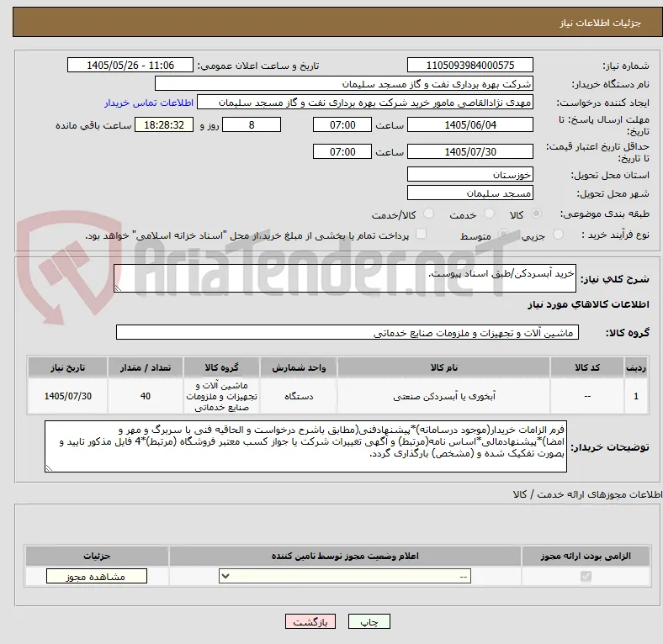Click the response deadline time field 07:00
Image resolution: width=663 pixels, height=644 pixels.
(x=342, y=124)
